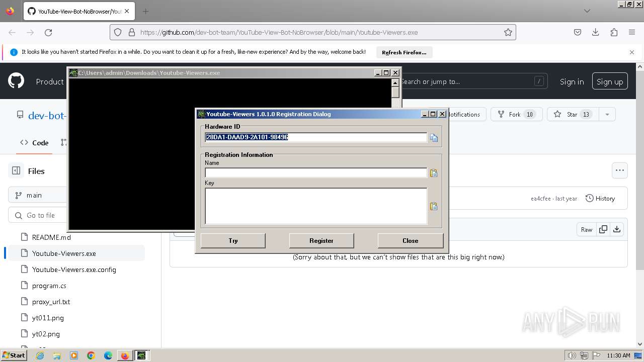
Task: Open Media Player from taskbar
Action: [74, 355]
